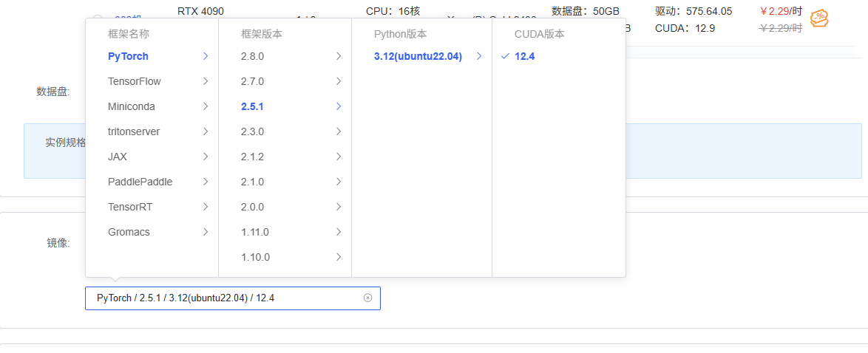
Task: Expand chevron beside version 1.11.0
Action: coord(339,232)
